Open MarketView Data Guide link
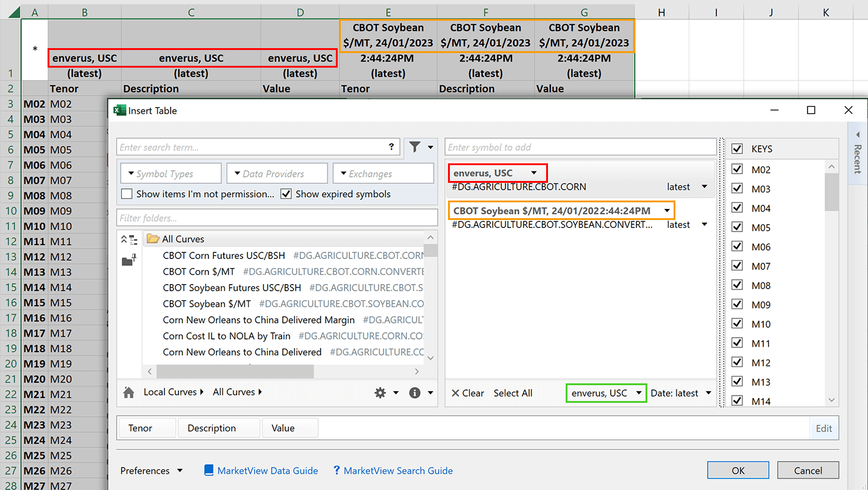Image resolution: width=868 pixels, height=490 pixels. [268, 470]
